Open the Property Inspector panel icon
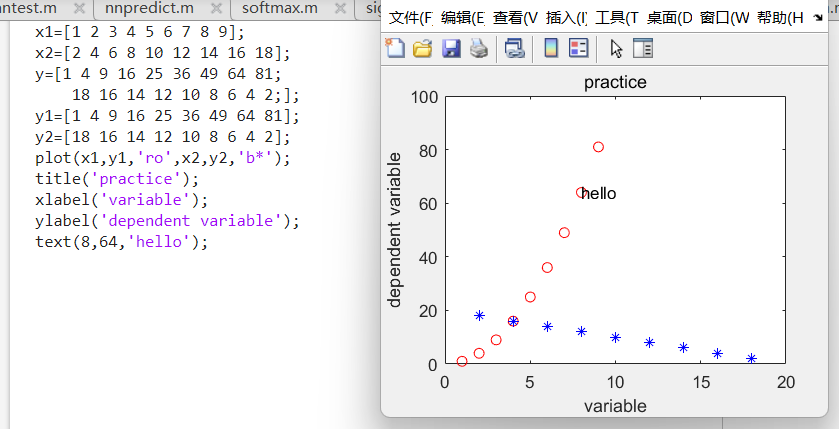 pyautogui.click(x=643, y=48)
